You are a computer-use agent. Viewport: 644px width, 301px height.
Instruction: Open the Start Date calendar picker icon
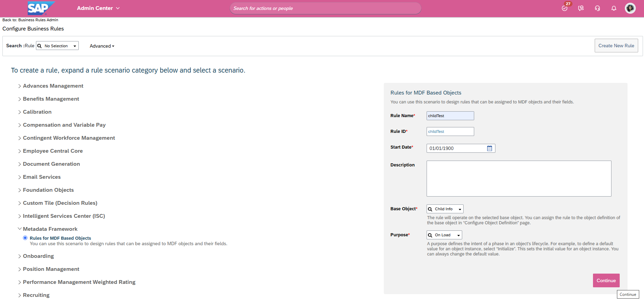pyautogui.click(x=490, y=148)
